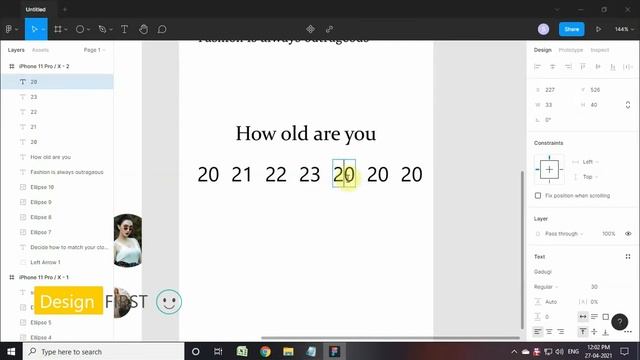This screenshot has height=360, width=640.
Task: Set text to auto width
Action: click(583, 316)
